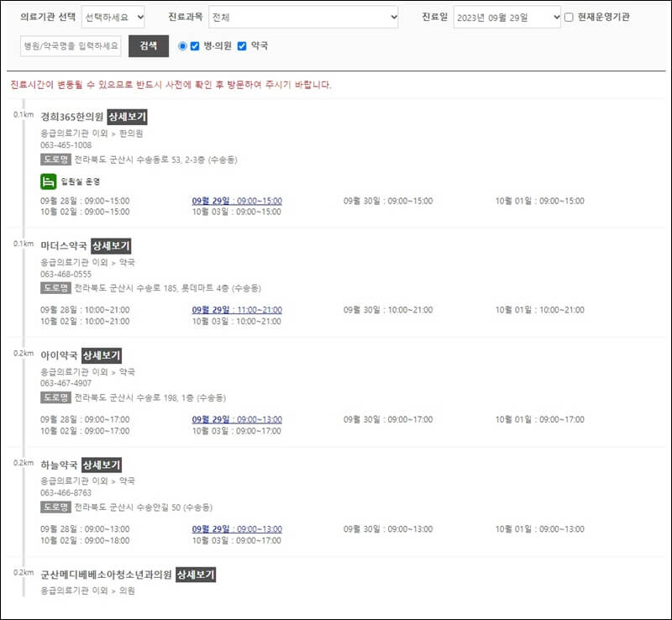Screen dimensions: 672x620
Task: Click phone number 063-467-4907
Action: click(66, 383)
